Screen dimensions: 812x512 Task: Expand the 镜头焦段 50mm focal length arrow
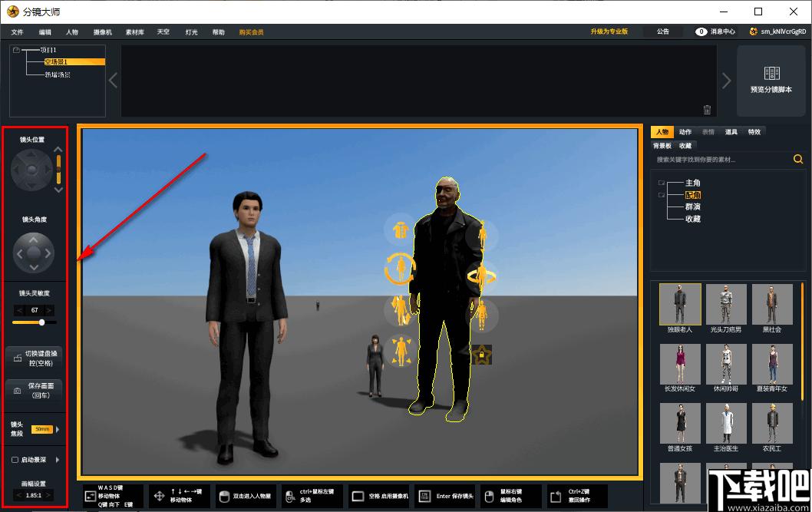pos(58,429)
